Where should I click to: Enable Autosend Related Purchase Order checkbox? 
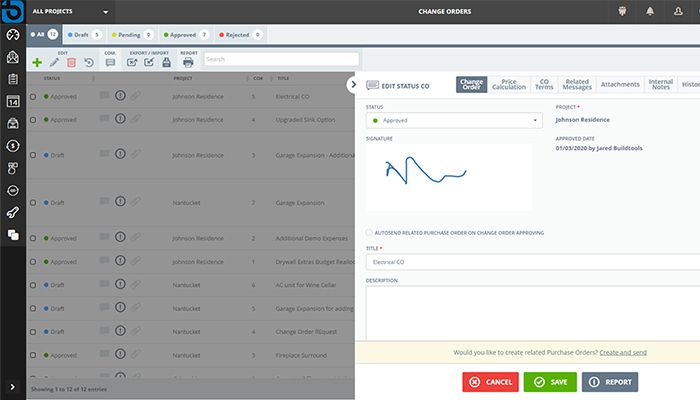tap(369, 233)
